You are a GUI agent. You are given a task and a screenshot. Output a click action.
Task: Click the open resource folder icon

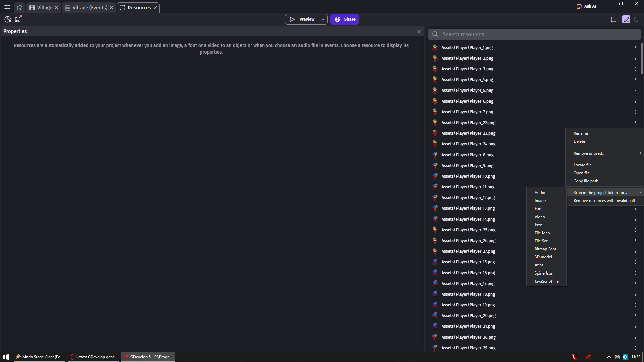click(614, 19)
